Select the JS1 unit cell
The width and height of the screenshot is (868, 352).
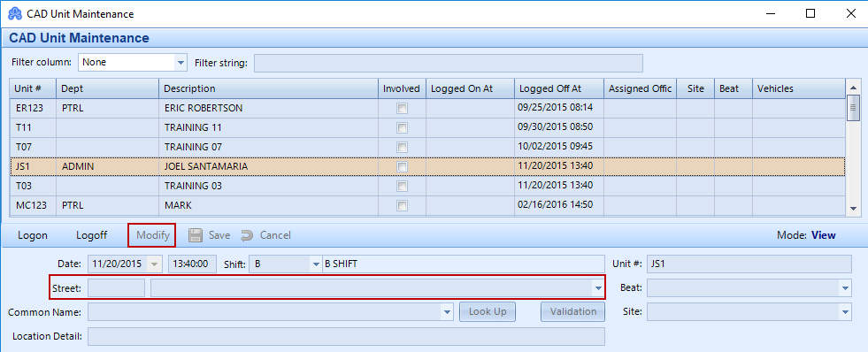(34, 166)
